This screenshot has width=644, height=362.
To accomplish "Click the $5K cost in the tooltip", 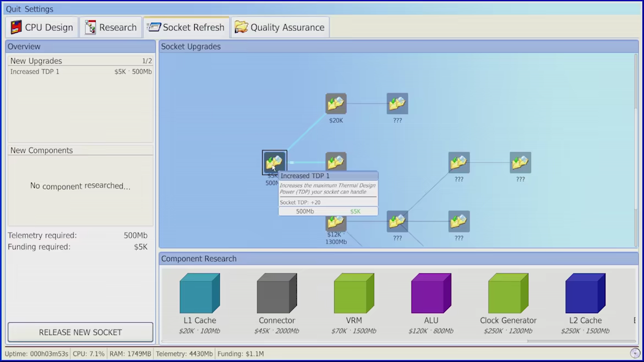I will point(355,211).
